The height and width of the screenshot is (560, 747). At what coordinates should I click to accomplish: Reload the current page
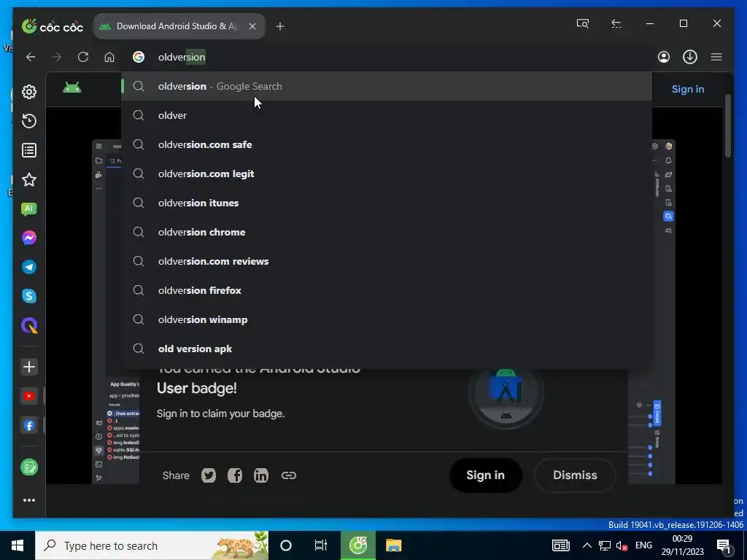coord(83,57)
